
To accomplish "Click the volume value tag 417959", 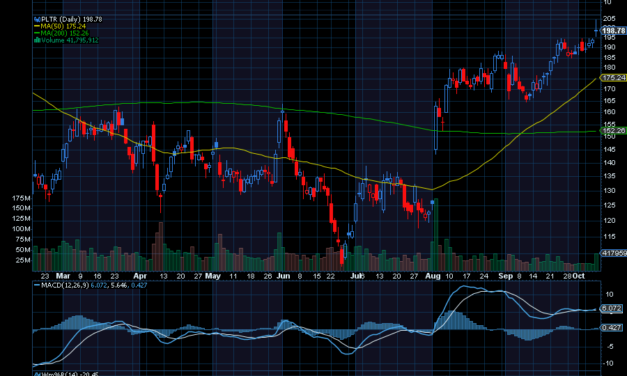I will click(613, 253).
